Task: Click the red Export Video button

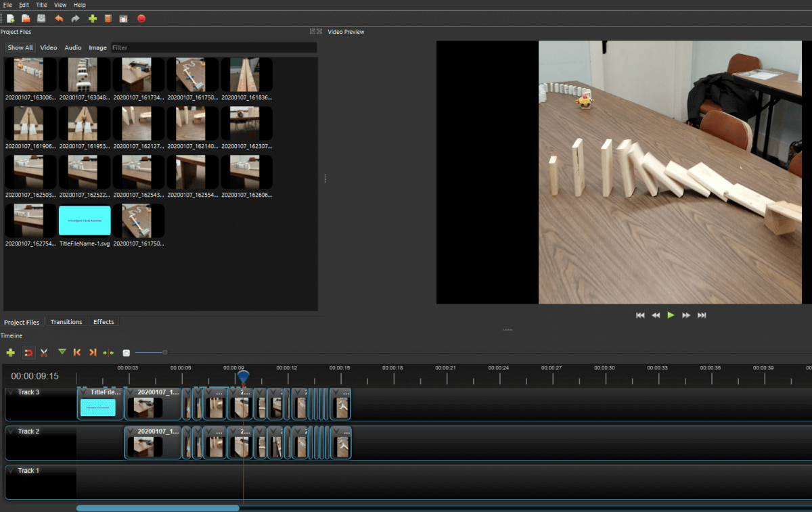Action: [x=141, y=19]
